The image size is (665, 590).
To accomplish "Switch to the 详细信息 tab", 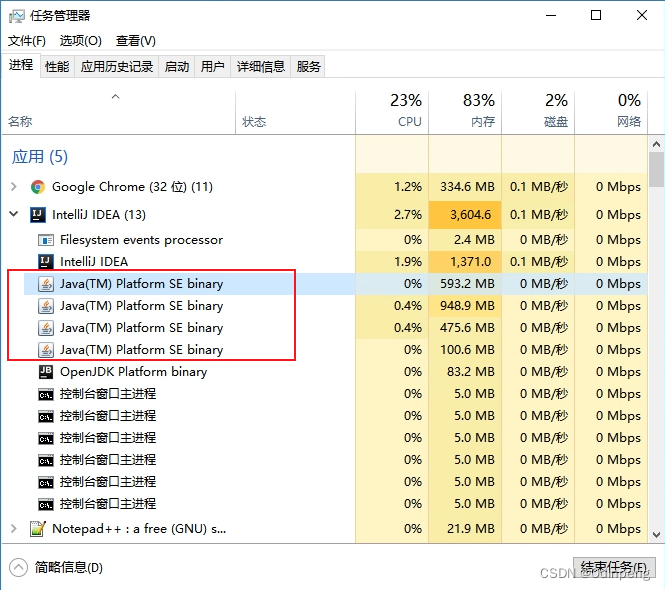I will (261, 67).
